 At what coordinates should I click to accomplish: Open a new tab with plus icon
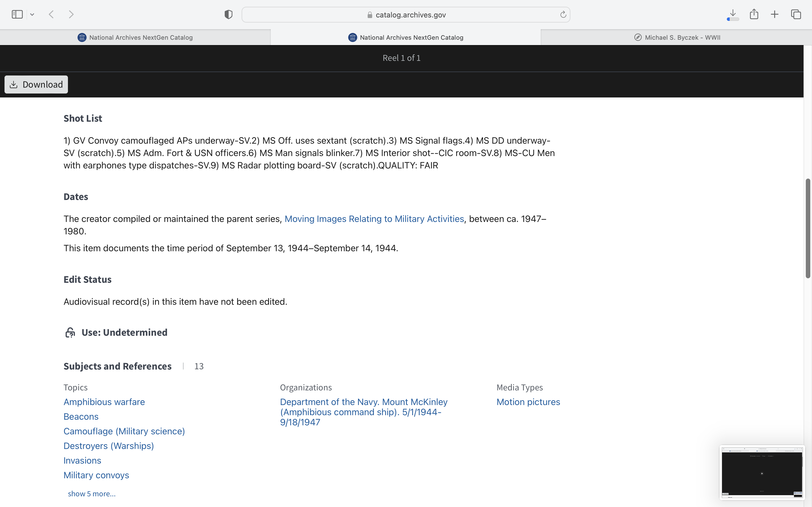tap(775, 14)
